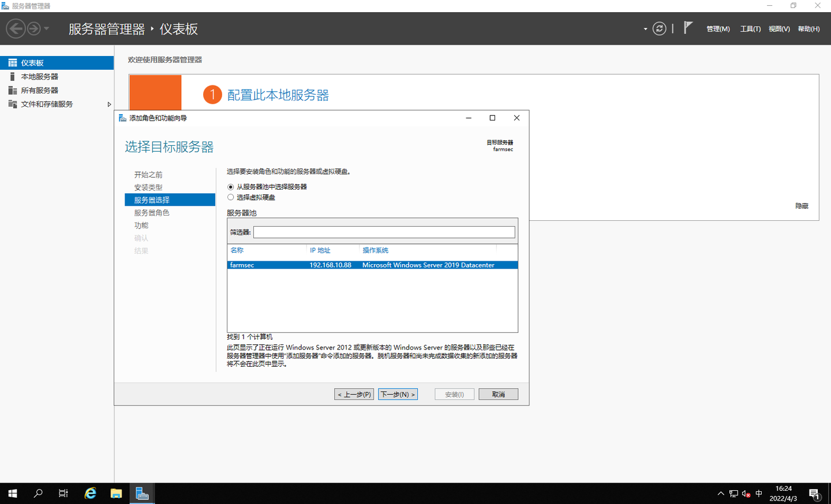The height and width of the screenshot is (504, 831).
Task: Open the notification flag icon
Action: (x=687, y=27)
